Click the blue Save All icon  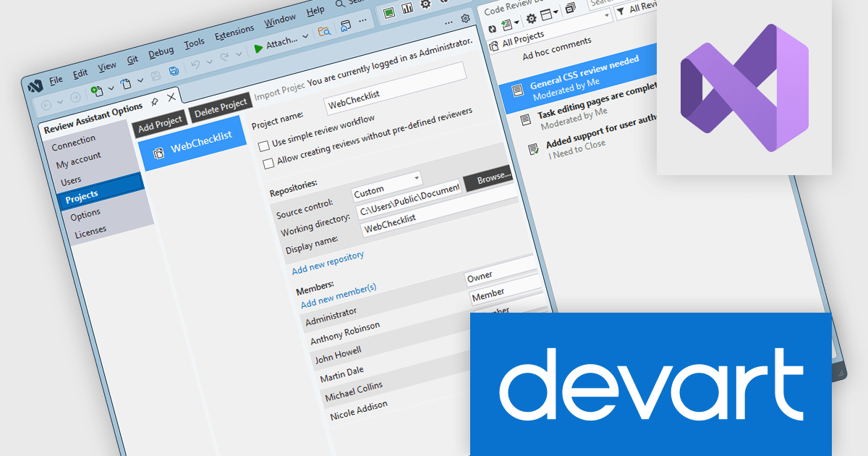coord(174,71)
